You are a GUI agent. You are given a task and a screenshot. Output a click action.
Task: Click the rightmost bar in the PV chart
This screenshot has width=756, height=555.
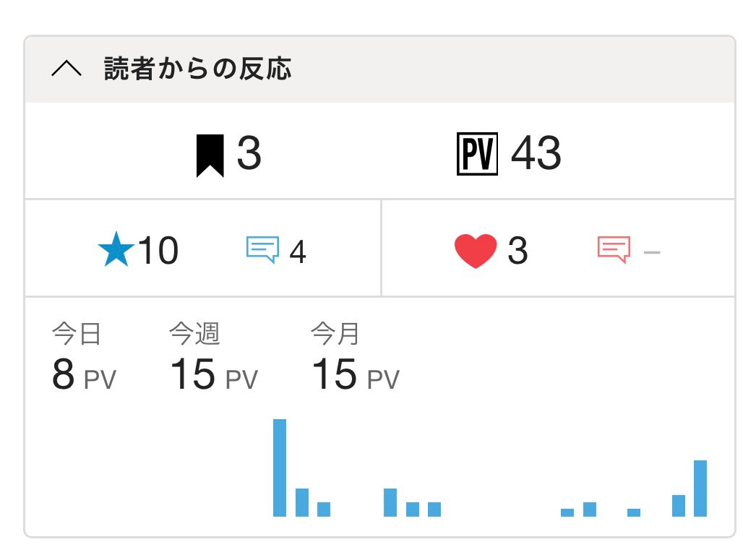[x=700, y=489]
